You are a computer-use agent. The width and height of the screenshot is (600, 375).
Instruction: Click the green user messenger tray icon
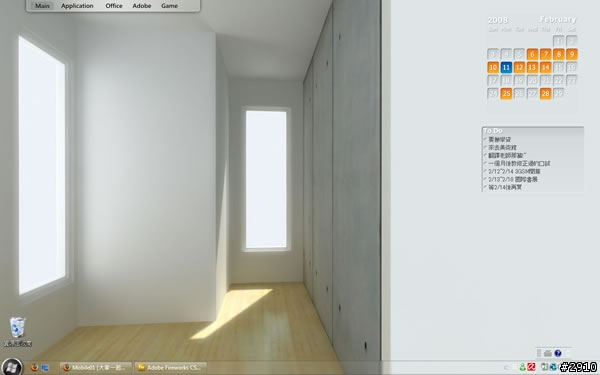(x=522, y=367)
